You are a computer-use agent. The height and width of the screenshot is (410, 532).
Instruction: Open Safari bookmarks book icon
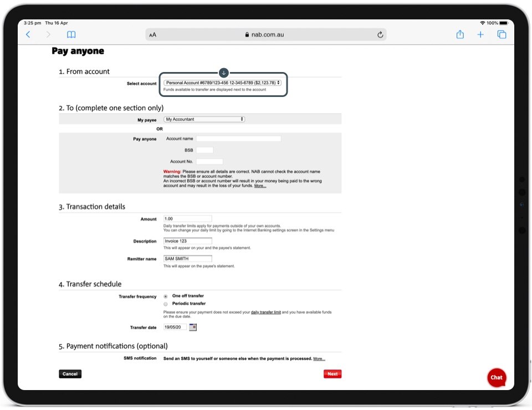[x=71, y=34]
